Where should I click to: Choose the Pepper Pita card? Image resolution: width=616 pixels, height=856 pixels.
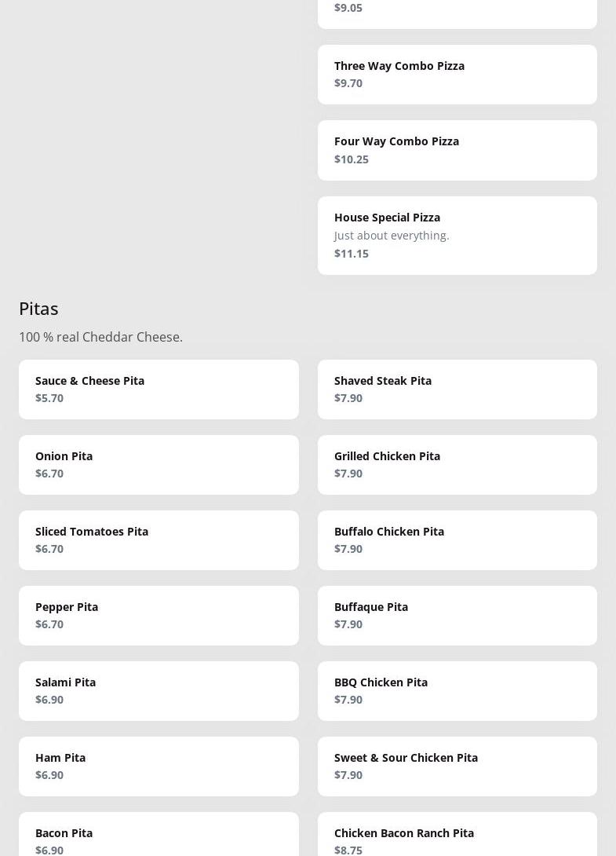click(159, 615)
